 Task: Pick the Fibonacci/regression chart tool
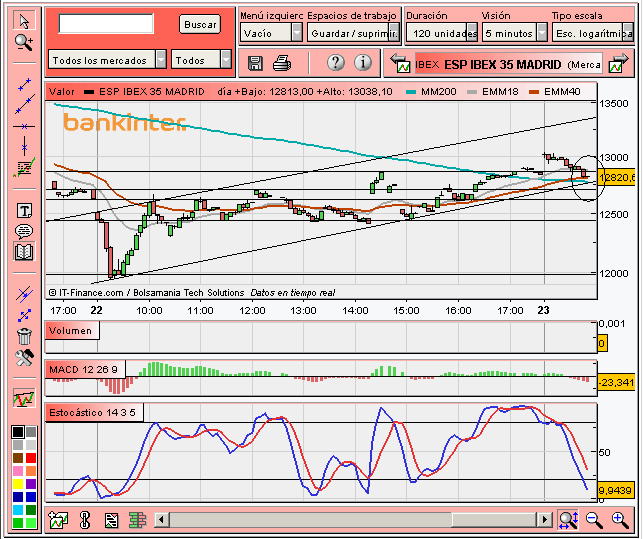point(24,167)
